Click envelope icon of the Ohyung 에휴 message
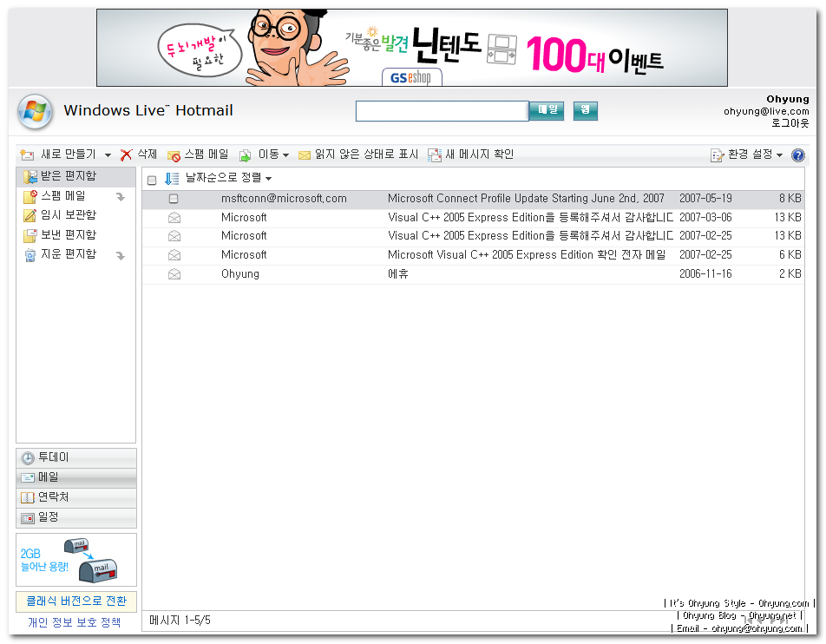 coord(174,274)
